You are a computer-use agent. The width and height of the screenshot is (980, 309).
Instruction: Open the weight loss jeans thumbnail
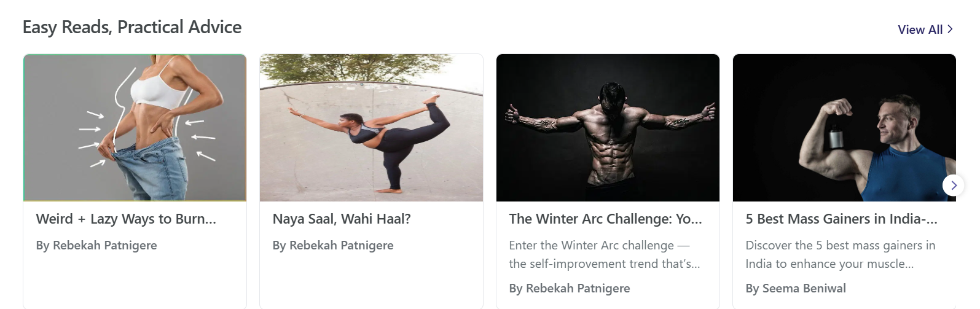(135, 128)
